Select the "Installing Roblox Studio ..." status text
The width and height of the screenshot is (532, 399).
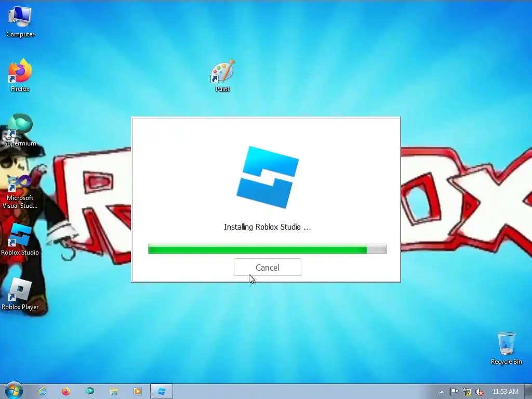[268, 227]
